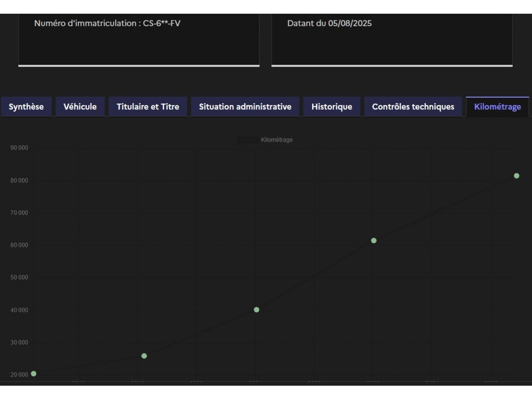Image resolution: width=532 pixels, height=399 pixels.
Task: Click the highest data point near 81 000 km
Action: (x=517, y=176)
